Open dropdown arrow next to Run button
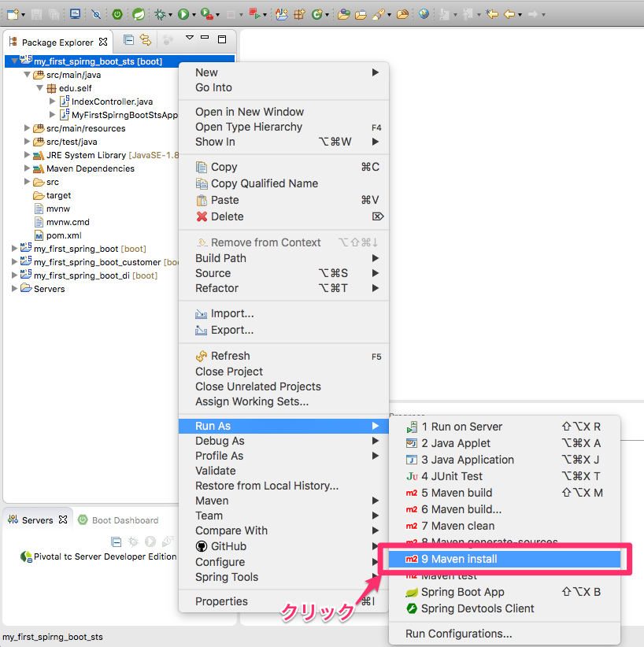The width and height of the screenshot is (644, 647). (194, 15)
